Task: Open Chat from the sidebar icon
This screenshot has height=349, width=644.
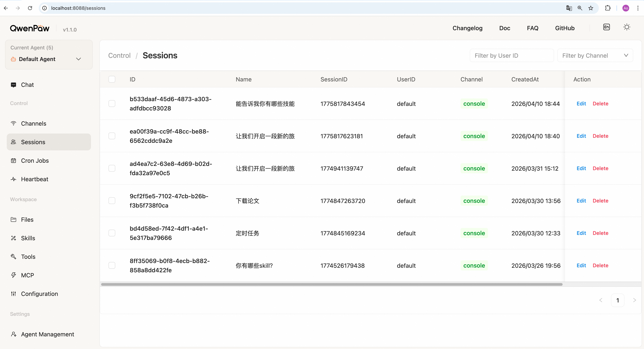Action: tap(13, 85)
